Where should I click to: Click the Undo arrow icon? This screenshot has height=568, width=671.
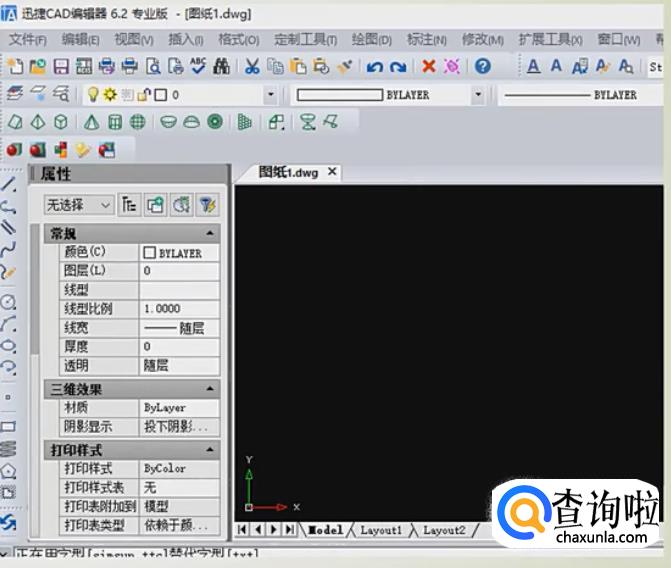pyautogui.click(x=375, y=67)
